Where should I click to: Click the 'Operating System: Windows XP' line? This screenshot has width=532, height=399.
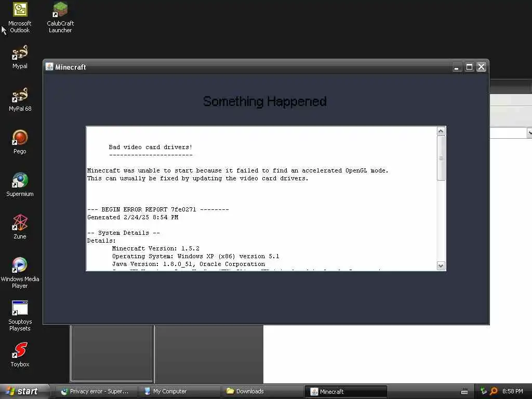196,256
